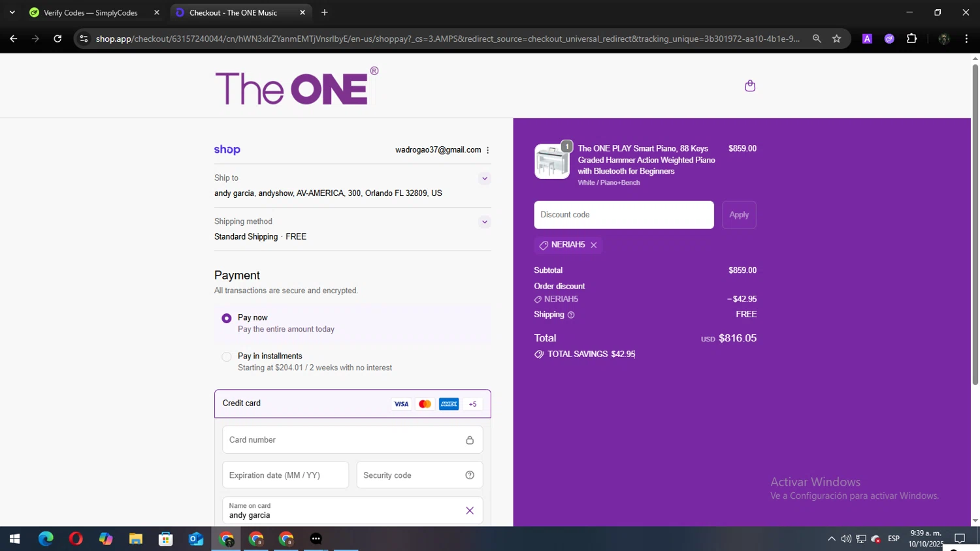
Task: Click the Shop logo link
Action: coord(227,150)
